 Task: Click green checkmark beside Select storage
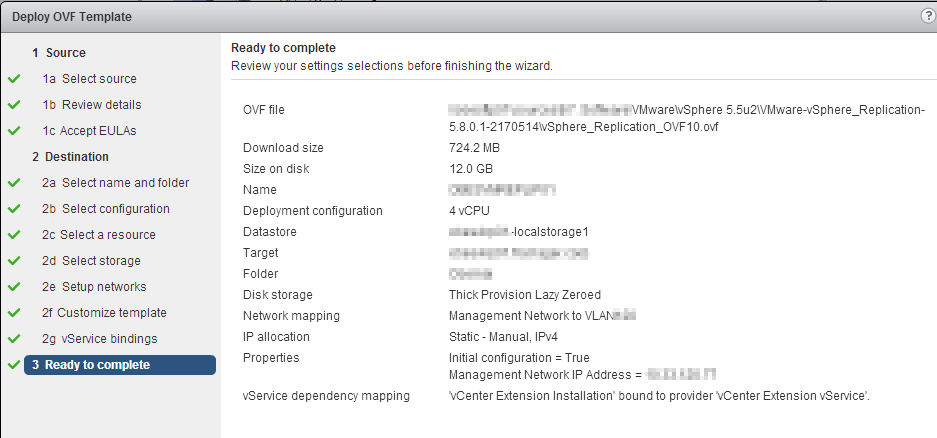[x=14, y=261]
